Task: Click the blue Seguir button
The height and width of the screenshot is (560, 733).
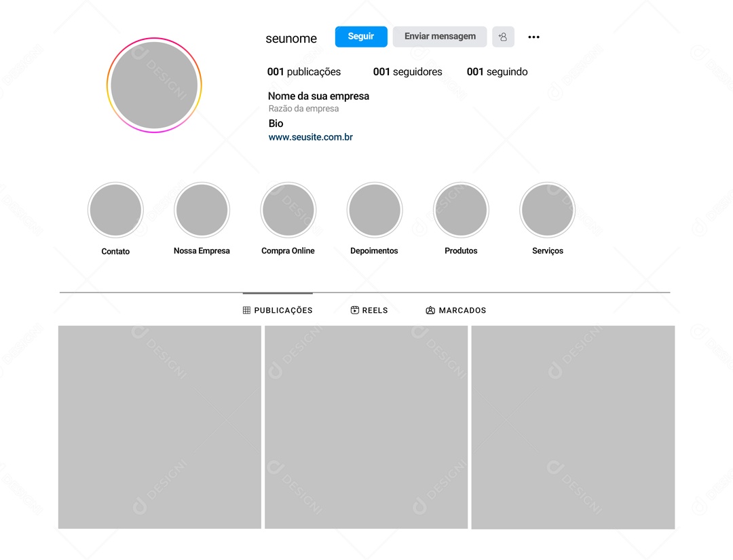Action: (360, 37)
